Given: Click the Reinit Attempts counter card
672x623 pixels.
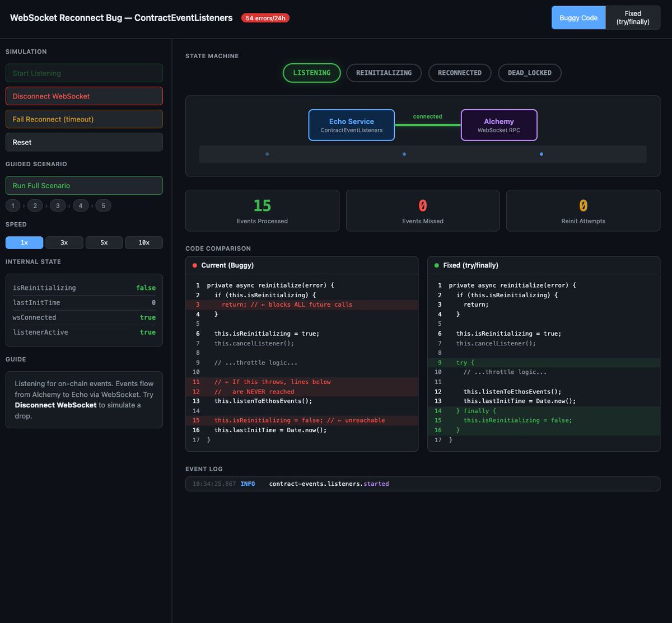Looking at the screenshot, I should [584, 210].
